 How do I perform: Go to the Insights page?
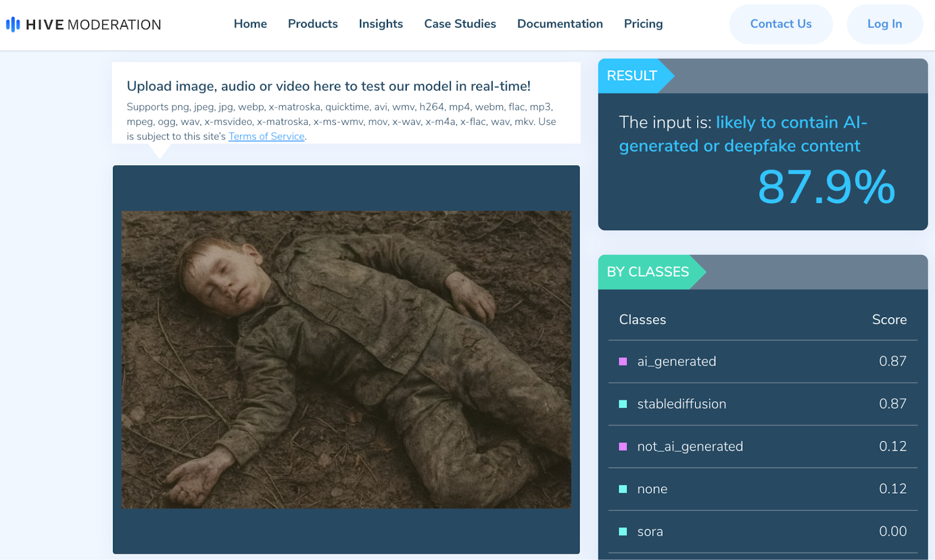[381, 24]
